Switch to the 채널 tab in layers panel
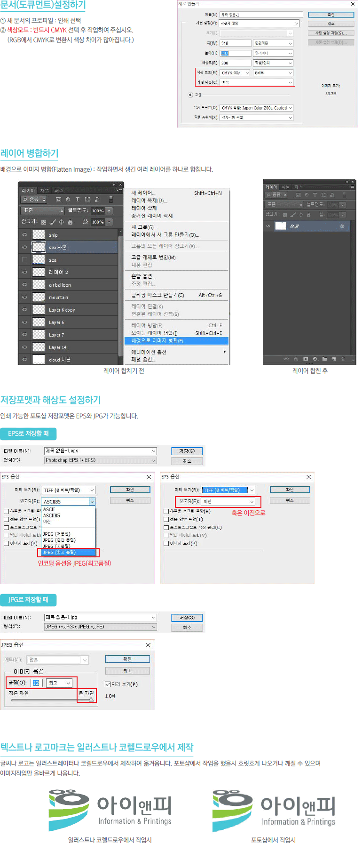This screenshot has width=362, height=868. point(45,191)
